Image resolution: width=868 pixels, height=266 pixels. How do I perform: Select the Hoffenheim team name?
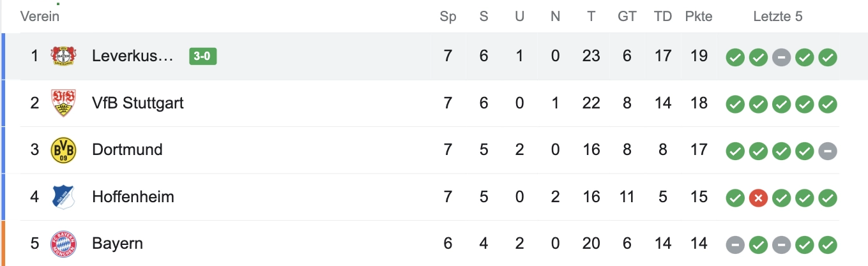tap(133, 196)
